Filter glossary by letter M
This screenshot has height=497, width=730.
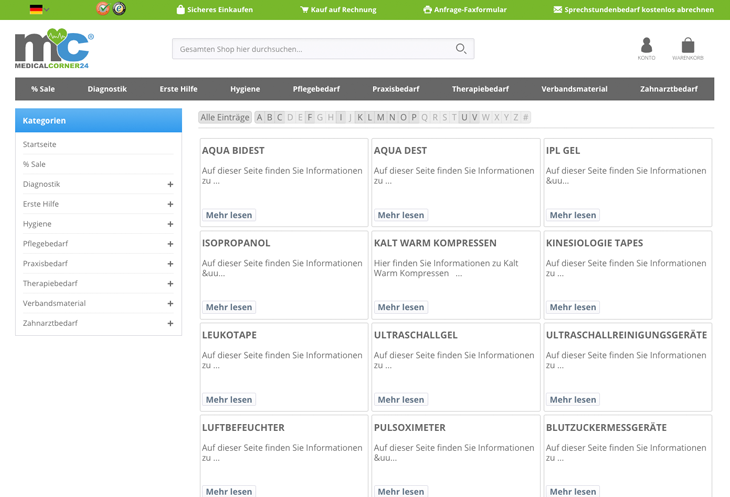380,117
